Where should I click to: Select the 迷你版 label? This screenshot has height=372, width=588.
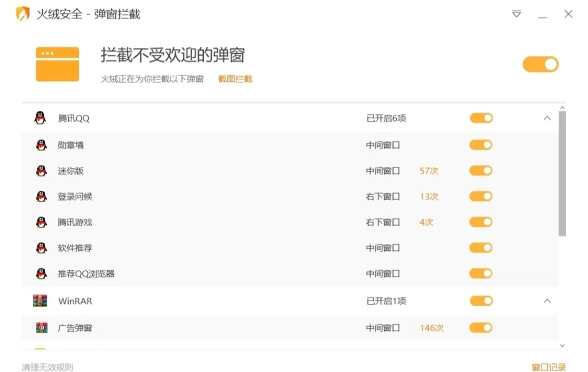70,171
